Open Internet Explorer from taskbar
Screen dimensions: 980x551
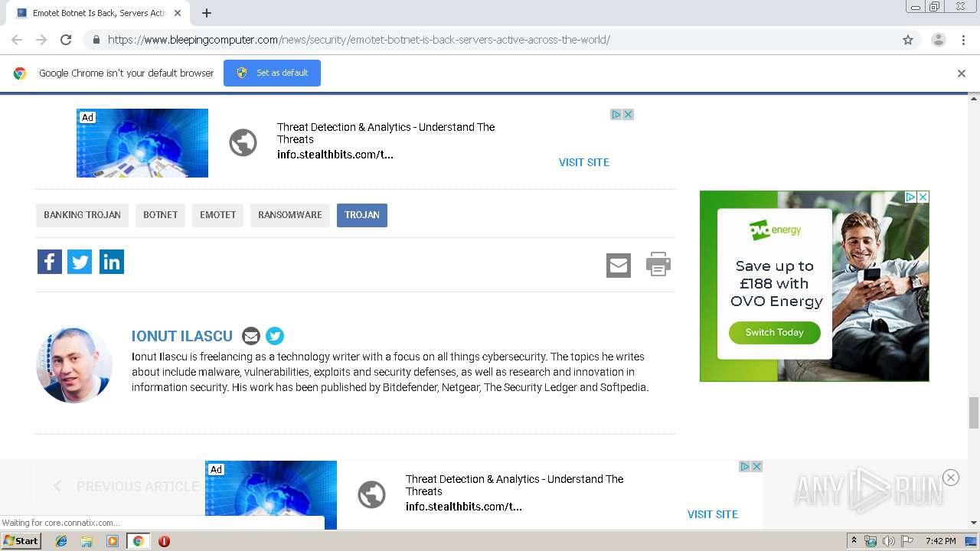coord(61,541)
